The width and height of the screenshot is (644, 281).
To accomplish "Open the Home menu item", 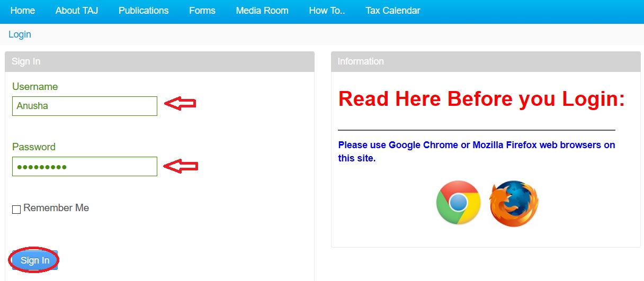I will point(23,11).
